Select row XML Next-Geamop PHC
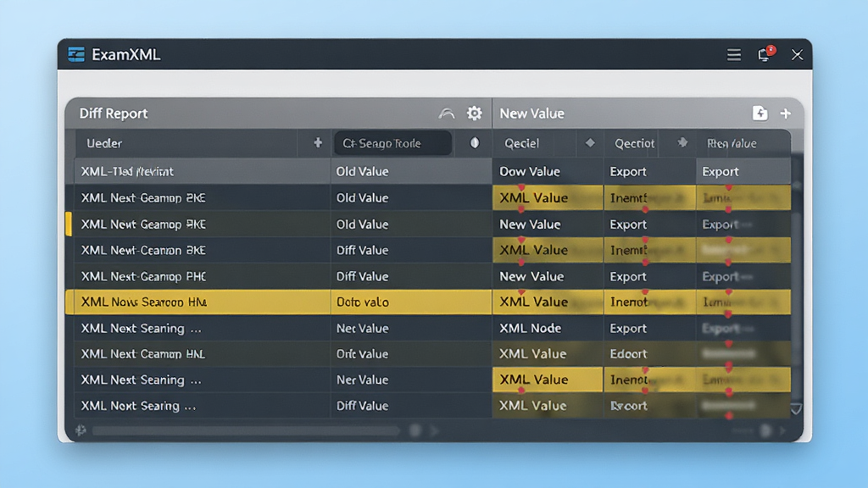 pos(433,276)
